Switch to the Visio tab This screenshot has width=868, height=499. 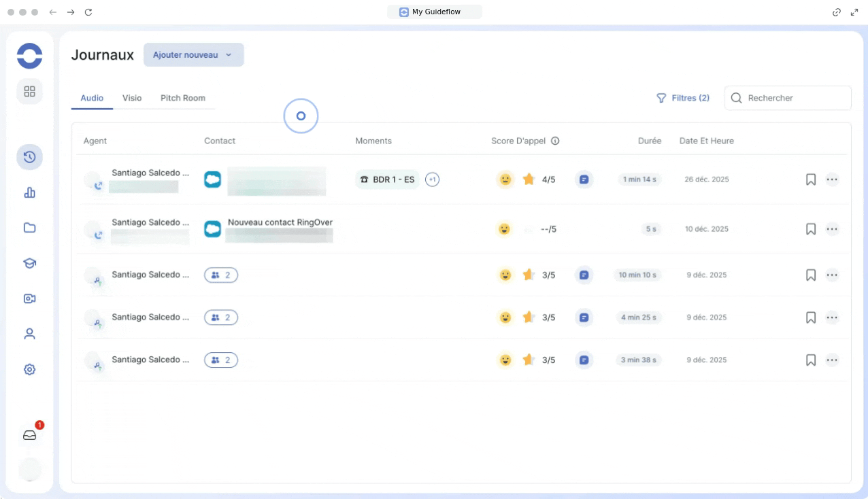[x=132, y=98]
